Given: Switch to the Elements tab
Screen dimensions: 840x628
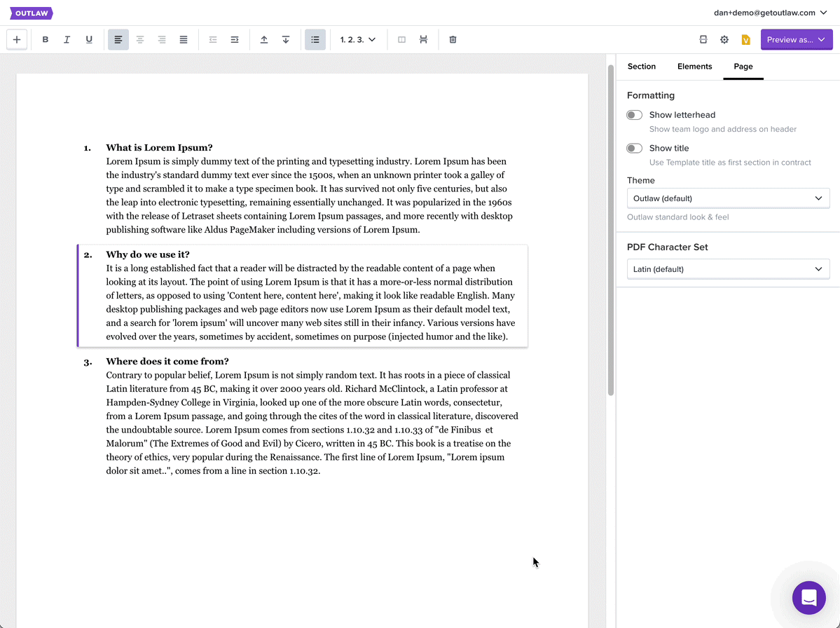Looking at the screenshot, I should [694, 67].
